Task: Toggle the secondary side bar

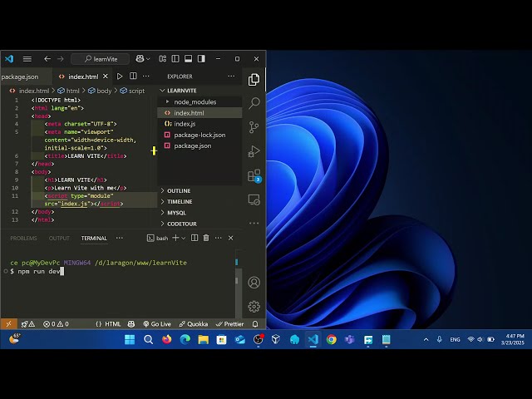Action: pyautogui.click(x=201, y=59)
